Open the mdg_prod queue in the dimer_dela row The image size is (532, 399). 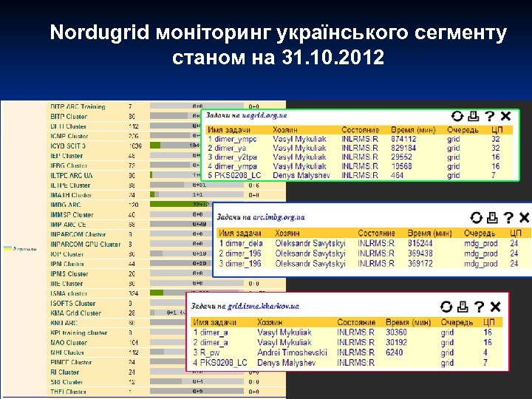pyautogui.click(x=481, y=243)
